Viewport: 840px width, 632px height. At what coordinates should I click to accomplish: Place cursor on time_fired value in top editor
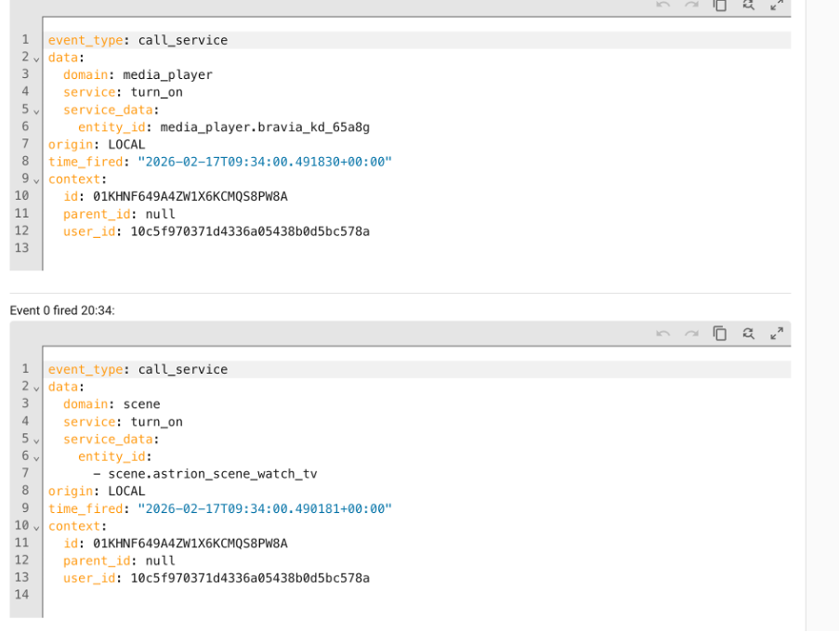click(265, 162)
